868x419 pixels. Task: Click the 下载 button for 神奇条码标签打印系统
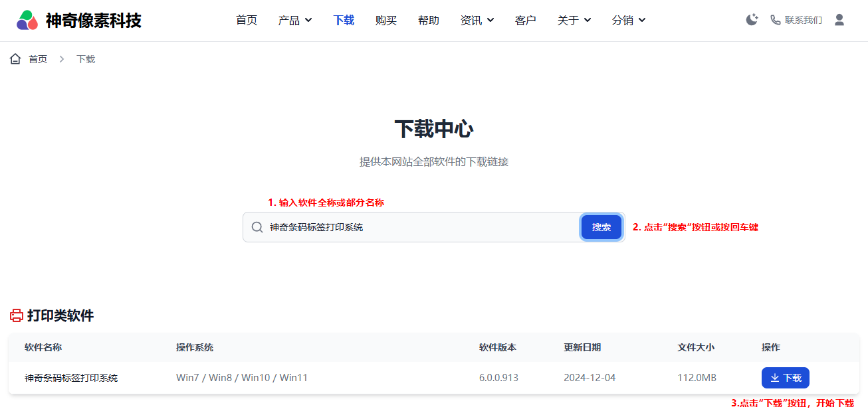tap(786, 378)
